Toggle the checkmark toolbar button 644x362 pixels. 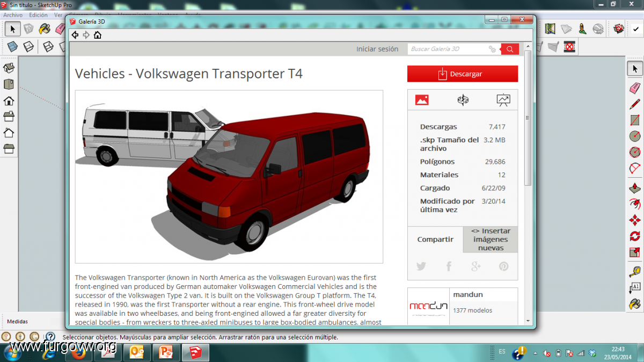(636, 29)
